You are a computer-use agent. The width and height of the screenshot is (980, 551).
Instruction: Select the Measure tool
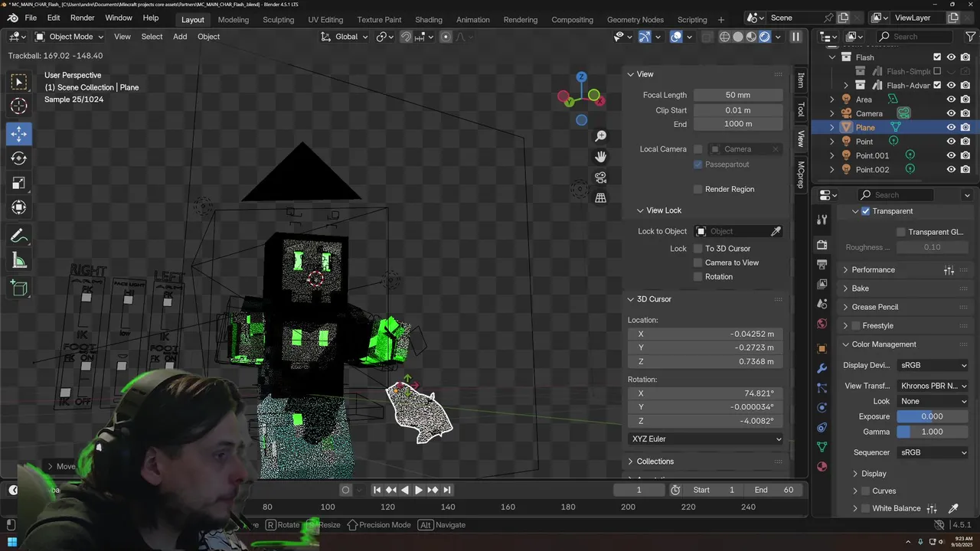(19, 261)
